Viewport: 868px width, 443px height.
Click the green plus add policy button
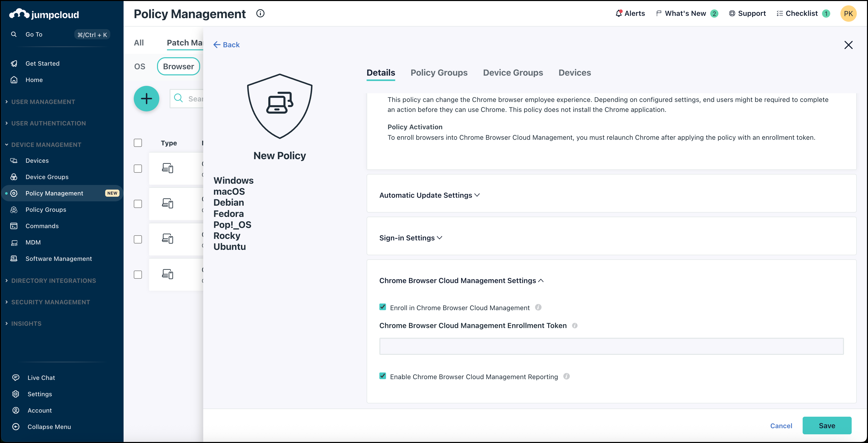click(146, 99)
